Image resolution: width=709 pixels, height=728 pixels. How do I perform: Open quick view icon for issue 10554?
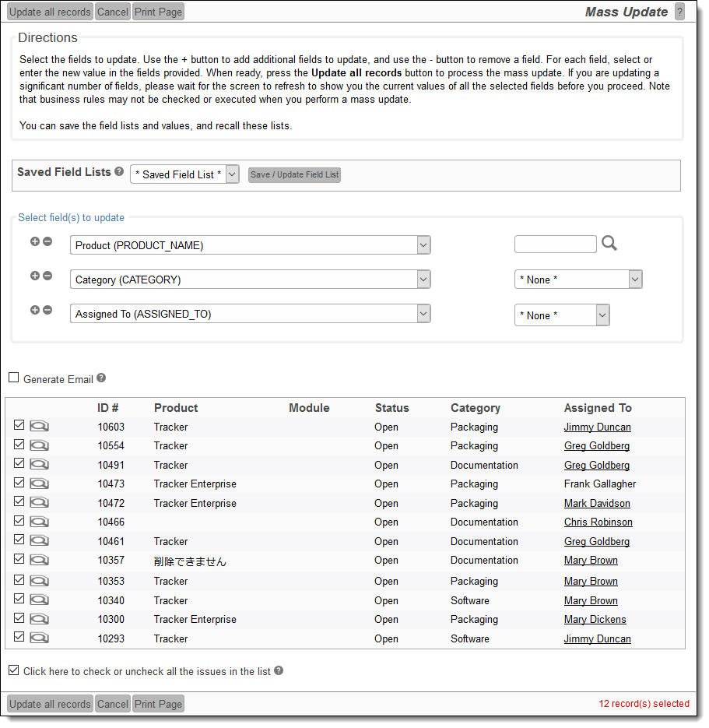(x=40, y=445)
